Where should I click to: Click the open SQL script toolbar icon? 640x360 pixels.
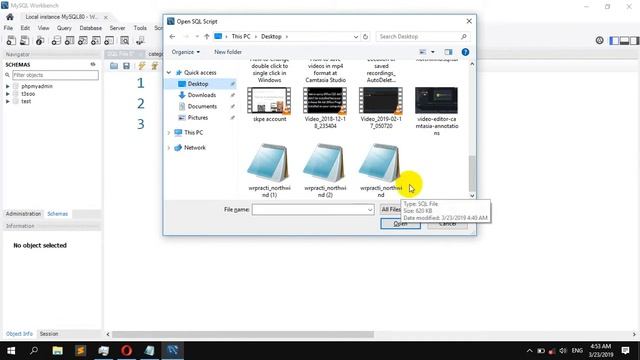pyautogui.click(x=24, y=40)
